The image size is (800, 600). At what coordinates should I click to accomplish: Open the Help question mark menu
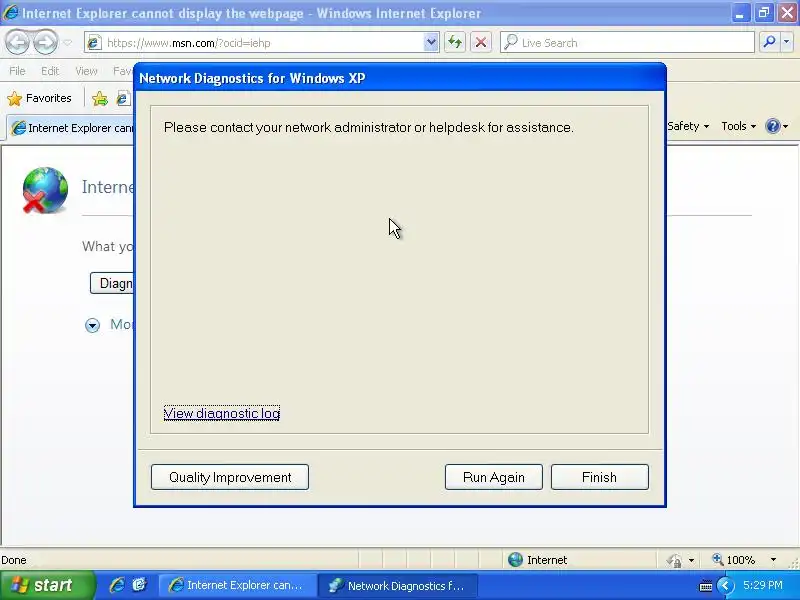pyautogui.click(x=777, y=126)
